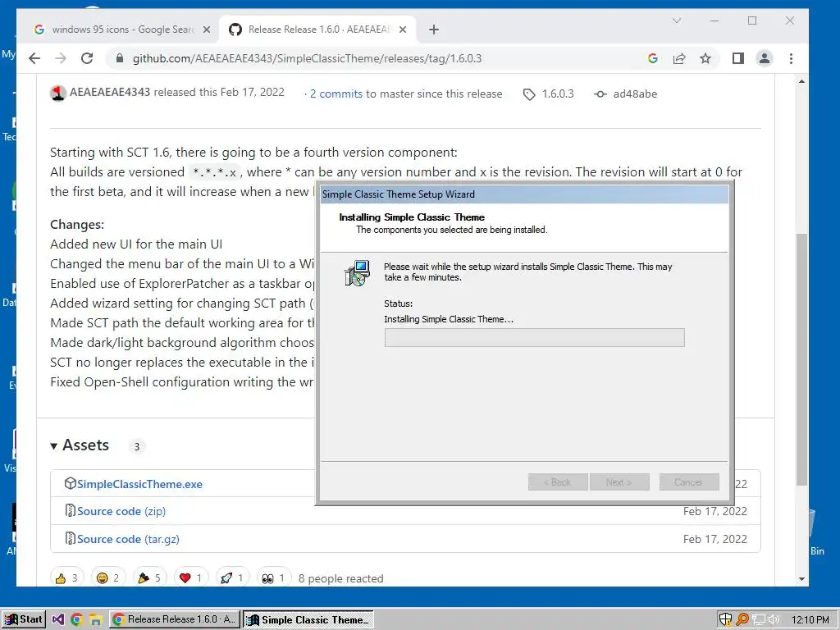Image resolution: width=840 pixels, height=630 pixels.
Task: Open Chrome from the quick launch bar
Action: point(76,620)
